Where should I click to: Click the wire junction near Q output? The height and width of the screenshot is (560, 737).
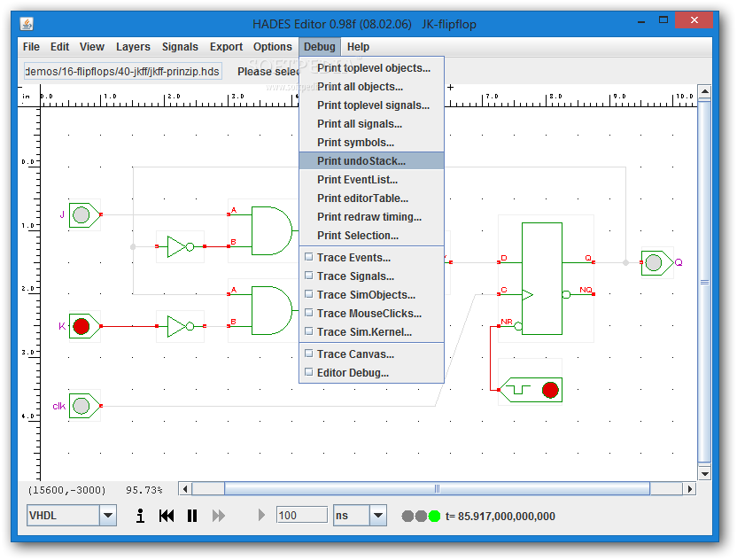tap(625, 263)
